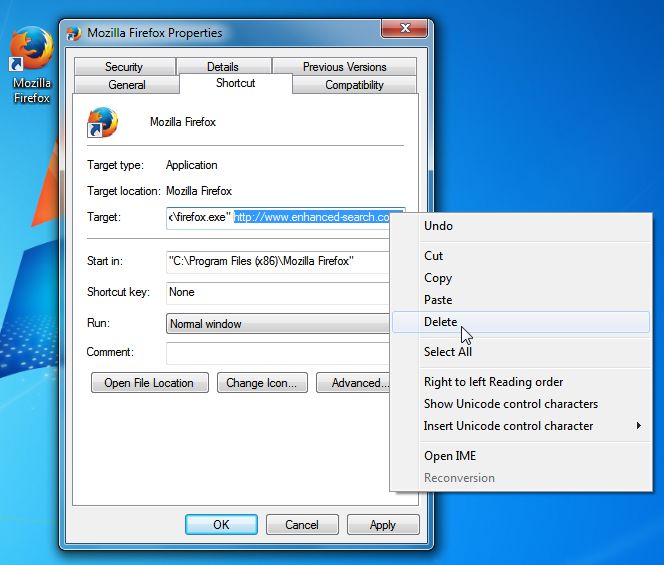Viewport: 664px width, 565px height.
Task: Click the Target location value Mozilla Firefox
Action: 199,191
